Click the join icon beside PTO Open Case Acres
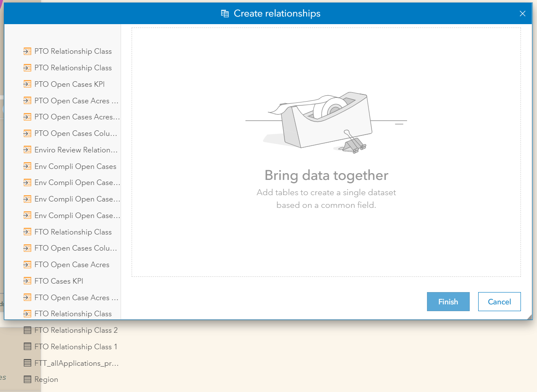 click(27, 100)
